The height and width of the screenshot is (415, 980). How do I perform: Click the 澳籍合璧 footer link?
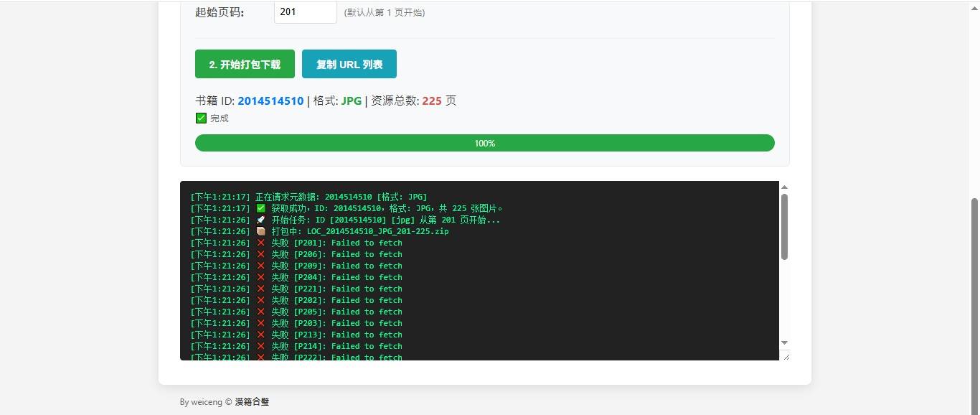point(252,402)
